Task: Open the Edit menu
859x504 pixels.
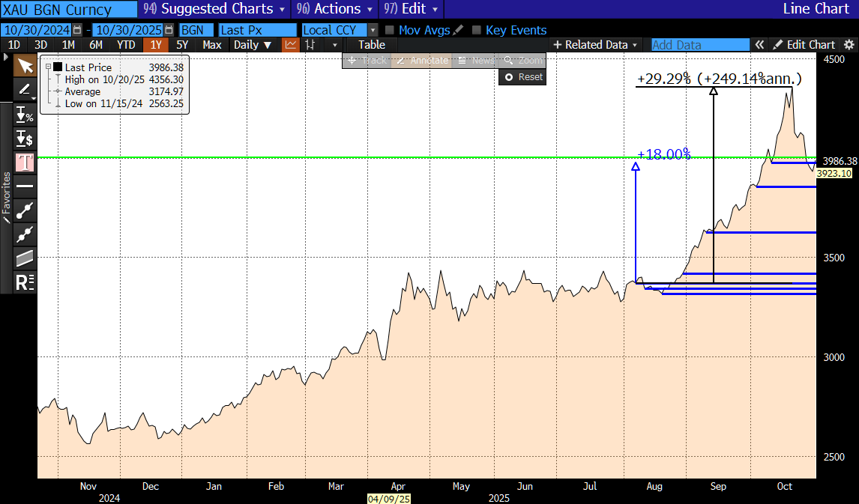Action: [411, 9]
